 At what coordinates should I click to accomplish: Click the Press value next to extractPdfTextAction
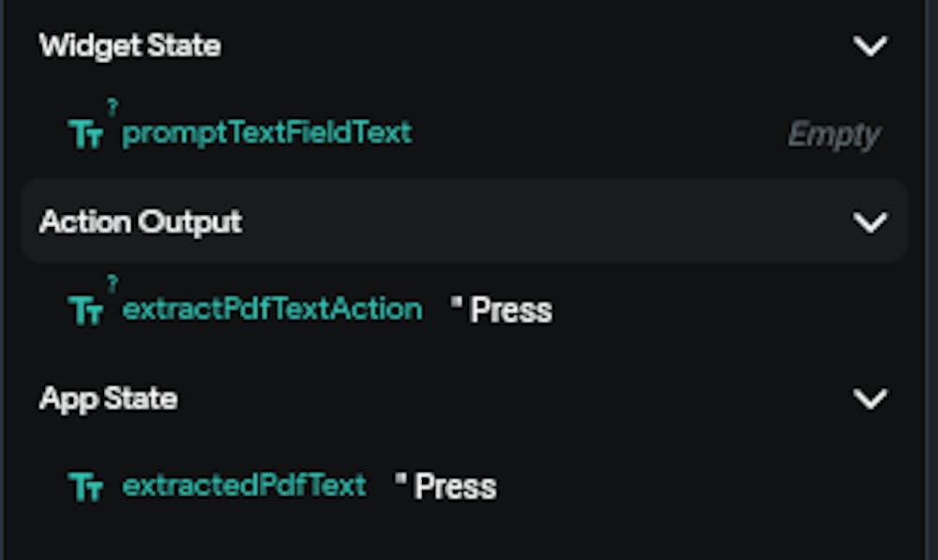[511, 310]
